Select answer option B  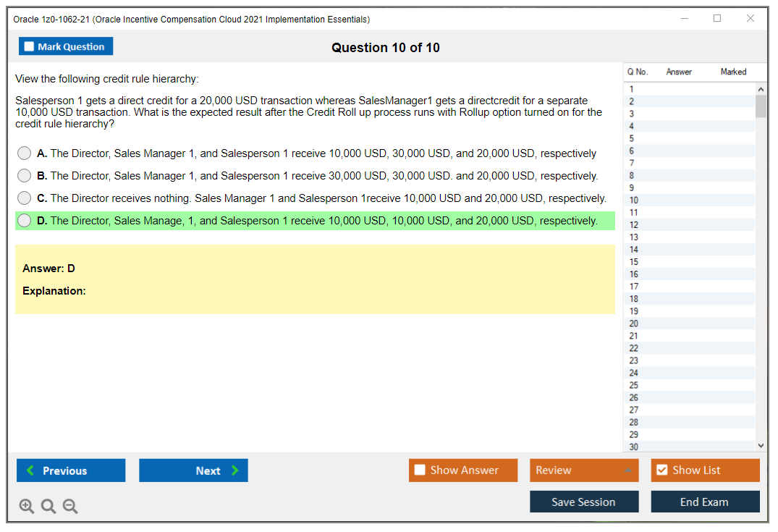pyautogui.click(x=24, y=175)
